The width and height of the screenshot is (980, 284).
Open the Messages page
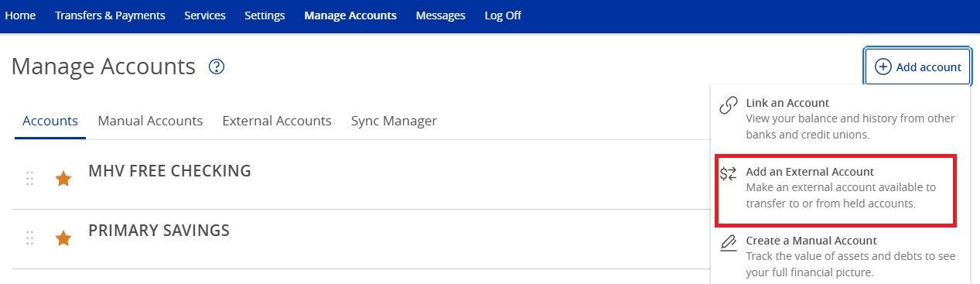(x=441, y=15)
